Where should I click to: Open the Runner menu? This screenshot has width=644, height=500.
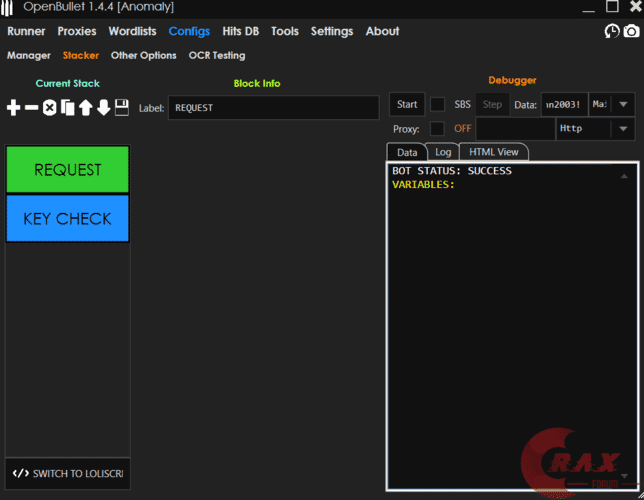(26, 31)
